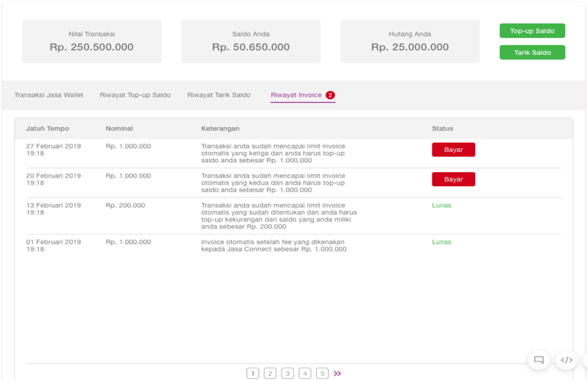The image size is (588, 380).
Task: Open the chat comment bubble icon
Action: (539, 360)
